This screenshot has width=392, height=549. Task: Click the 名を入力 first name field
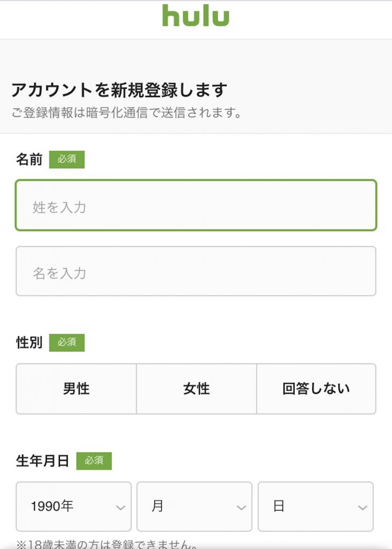tap(196, 271)
